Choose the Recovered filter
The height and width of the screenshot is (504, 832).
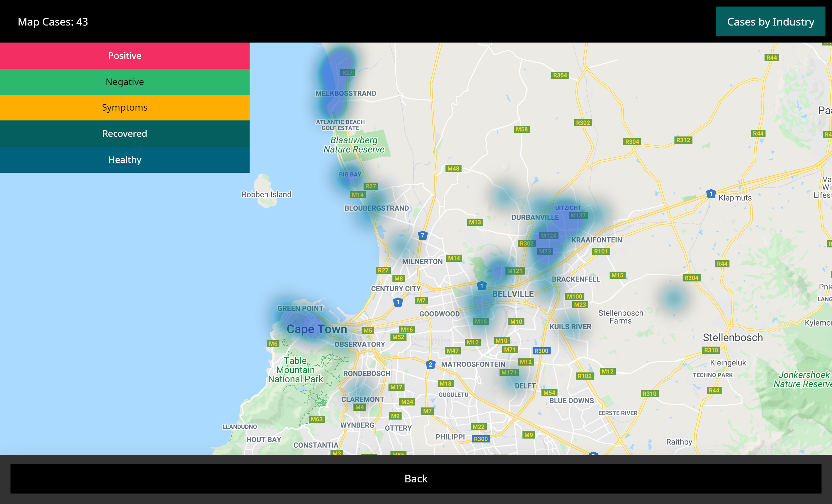(124, 134)
